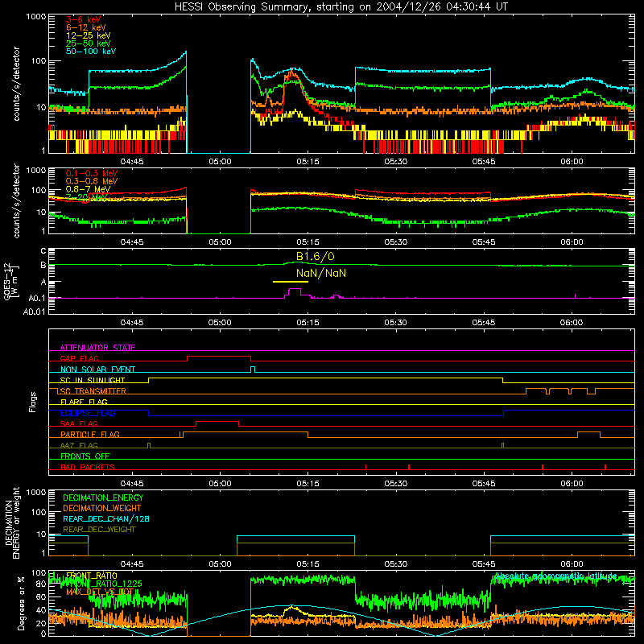Click '05:30' time tick under the top X-ray panel

(x=395, y=162)
